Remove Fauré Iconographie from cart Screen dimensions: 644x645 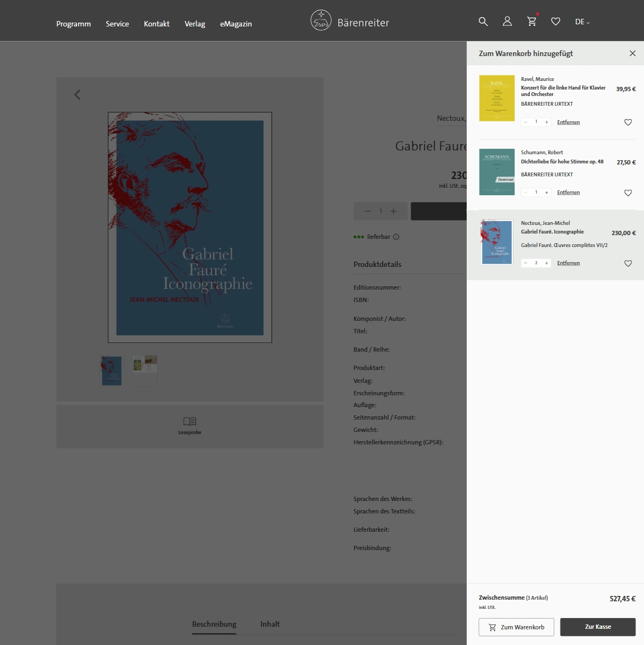tap(569, 263)
